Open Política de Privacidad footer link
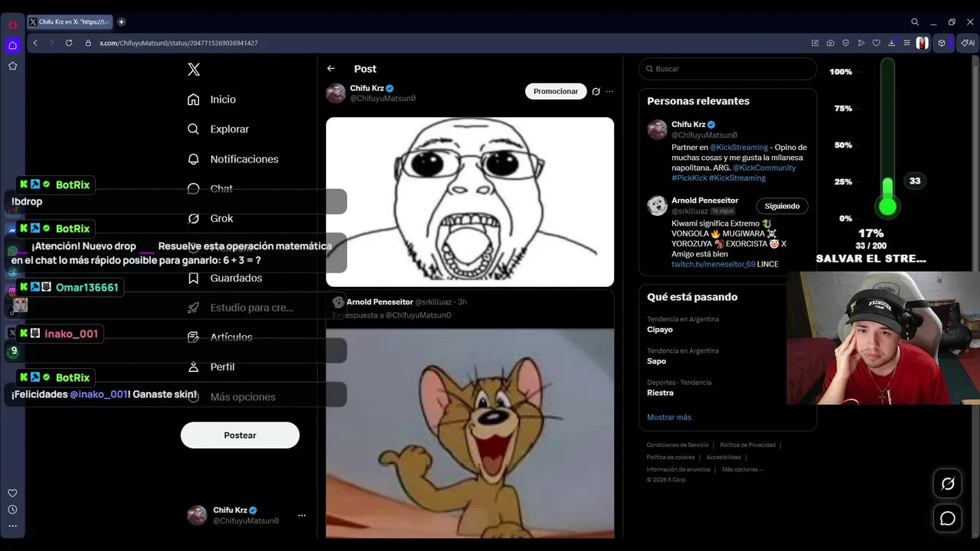 748,445
